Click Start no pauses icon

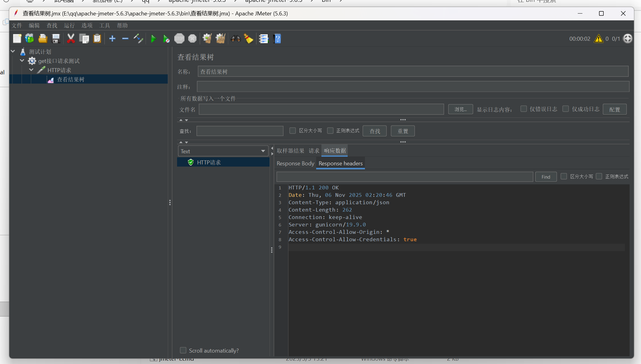click(166, 39)
